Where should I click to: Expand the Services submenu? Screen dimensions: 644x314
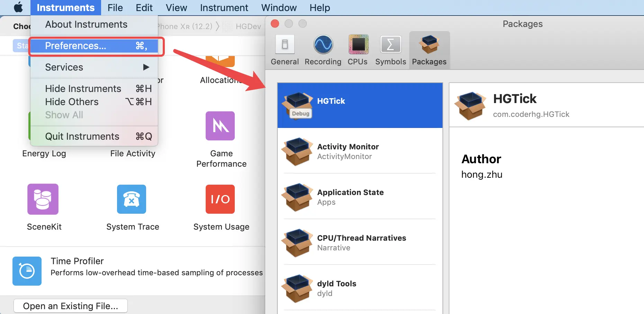point(94,67)
